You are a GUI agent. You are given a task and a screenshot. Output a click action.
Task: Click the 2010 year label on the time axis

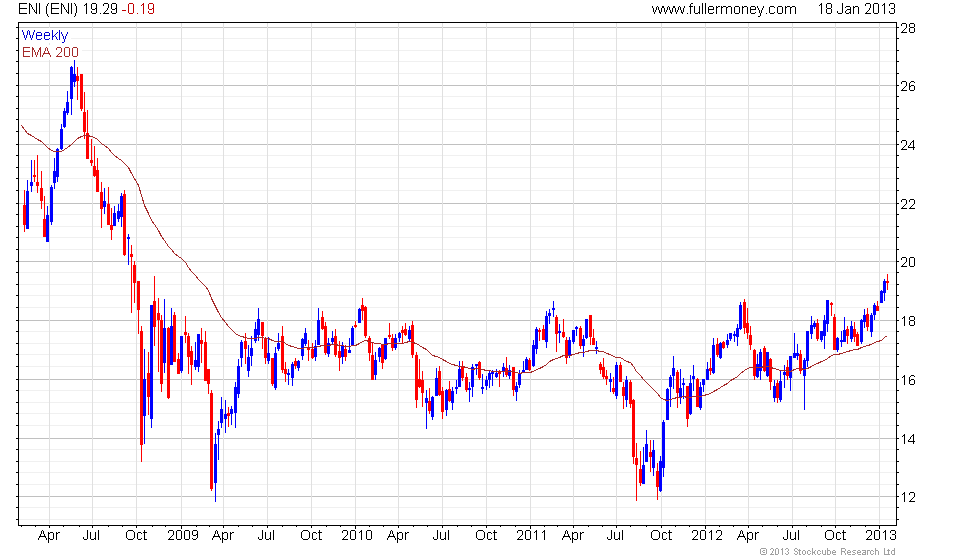[x=357, y=536]
